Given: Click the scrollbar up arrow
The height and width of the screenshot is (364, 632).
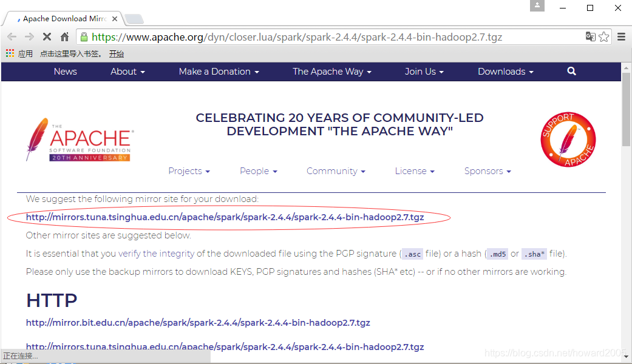Looking at the screenshot, I should click(x=626, y=68).
